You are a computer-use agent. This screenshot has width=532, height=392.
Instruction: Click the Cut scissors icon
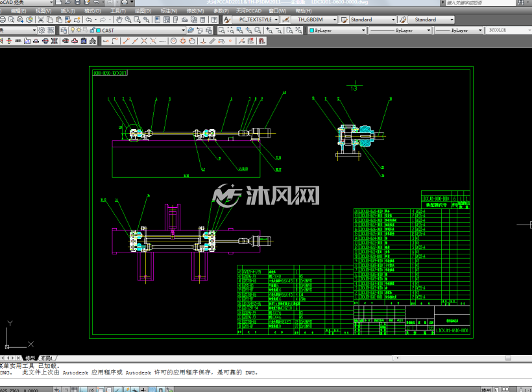[x=41, y=19]
